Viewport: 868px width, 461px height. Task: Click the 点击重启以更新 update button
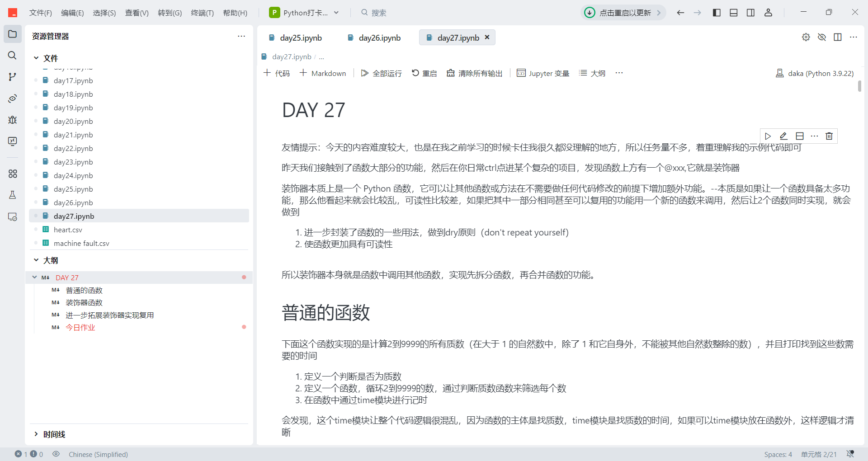623,12
